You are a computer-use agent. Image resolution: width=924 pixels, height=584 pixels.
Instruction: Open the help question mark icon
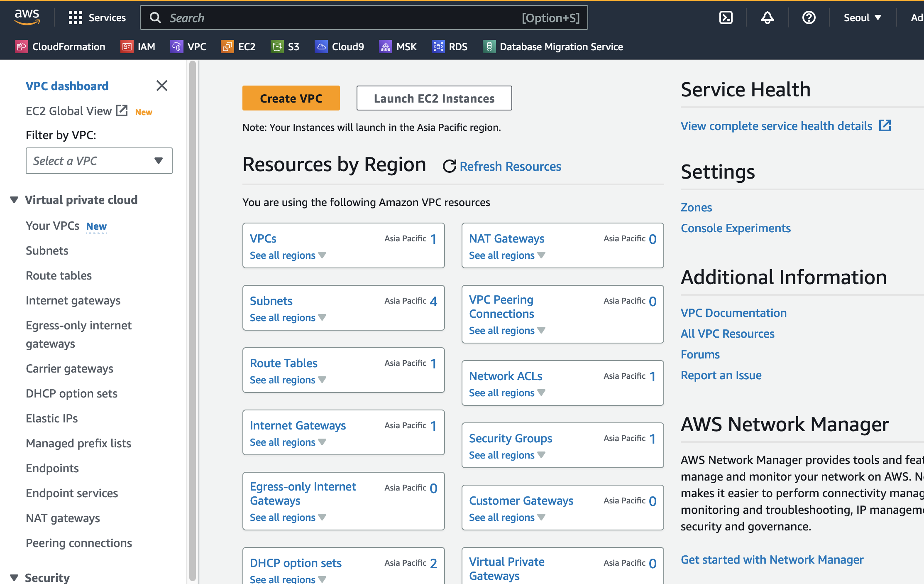tap(809, 17)
